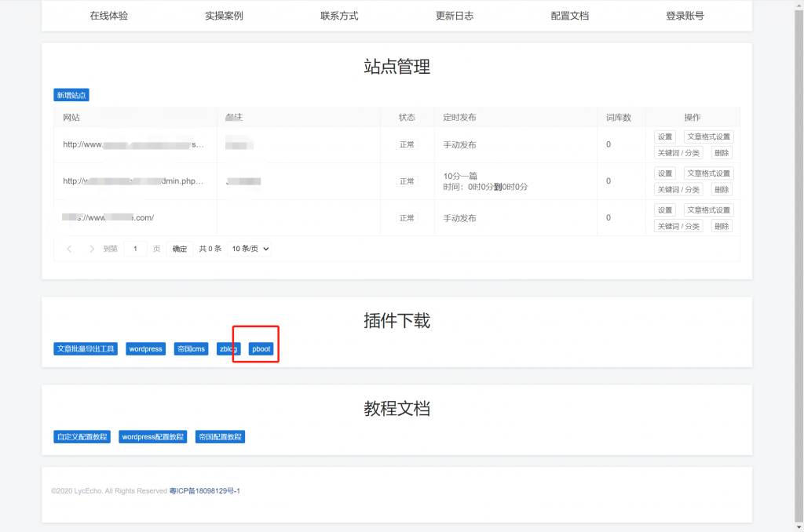Open the 登录账号 menu item
Viewport: 804px width, 532px height.
(x=685, y=16)
